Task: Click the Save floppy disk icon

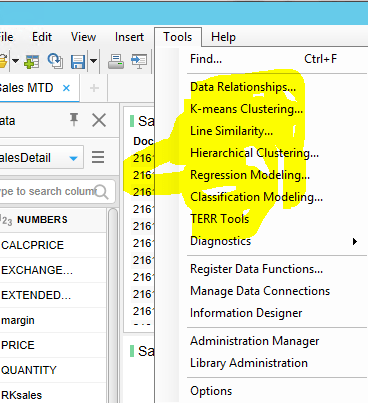Action: tap(78, 62)
